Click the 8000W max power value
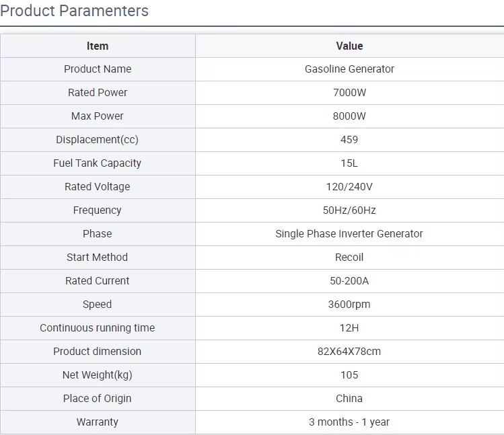Image resolution: width=504 pixels, height=435 pixels. coord(349,116)
